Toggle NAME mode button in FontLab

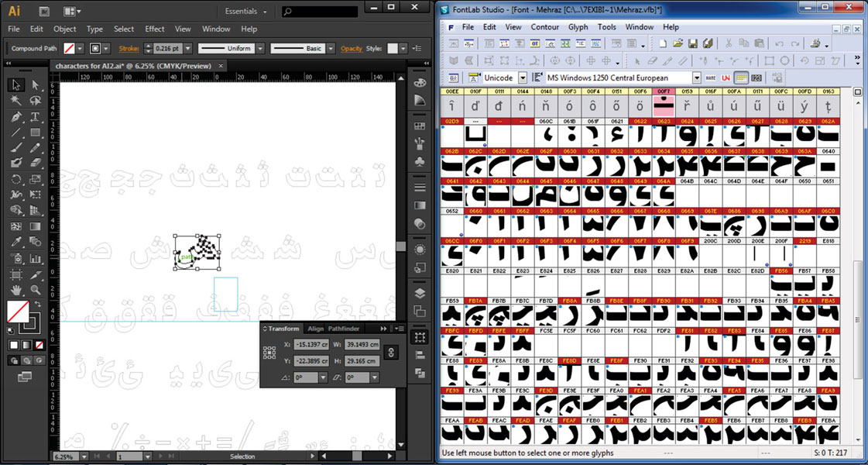[x=712, y=77]
